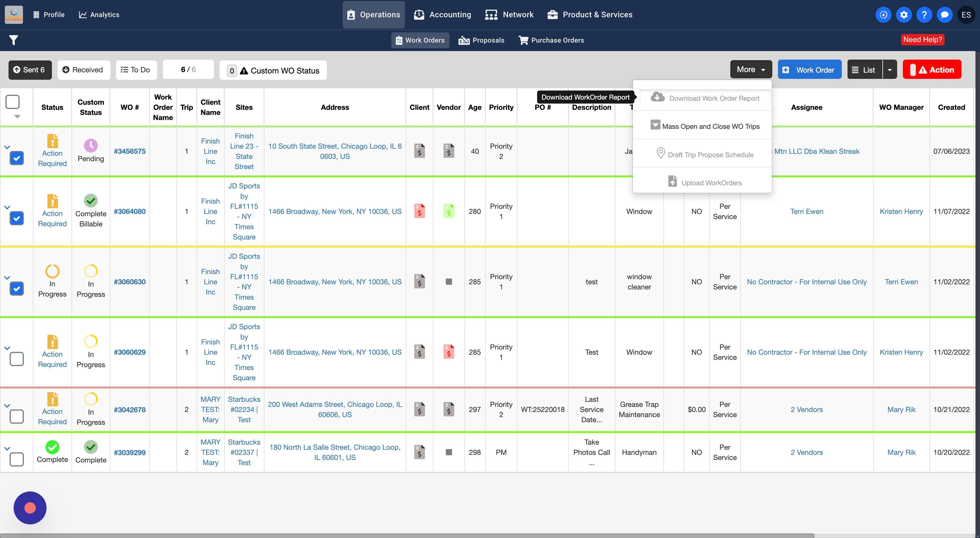This screenshot has width=980, height=538.
Task: Click the blue Work Order button
Action: coord(809,70)
